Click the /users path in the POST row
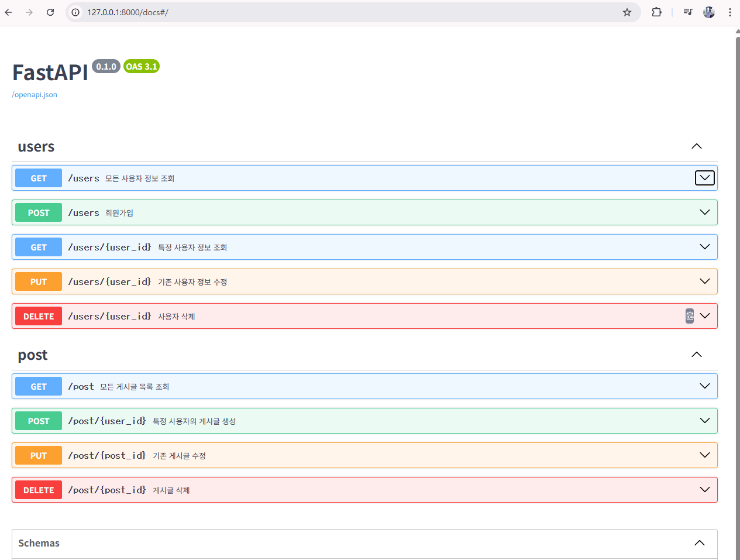Image resolution: width=740 pixels, height=560 pixels. pos(84,212)
